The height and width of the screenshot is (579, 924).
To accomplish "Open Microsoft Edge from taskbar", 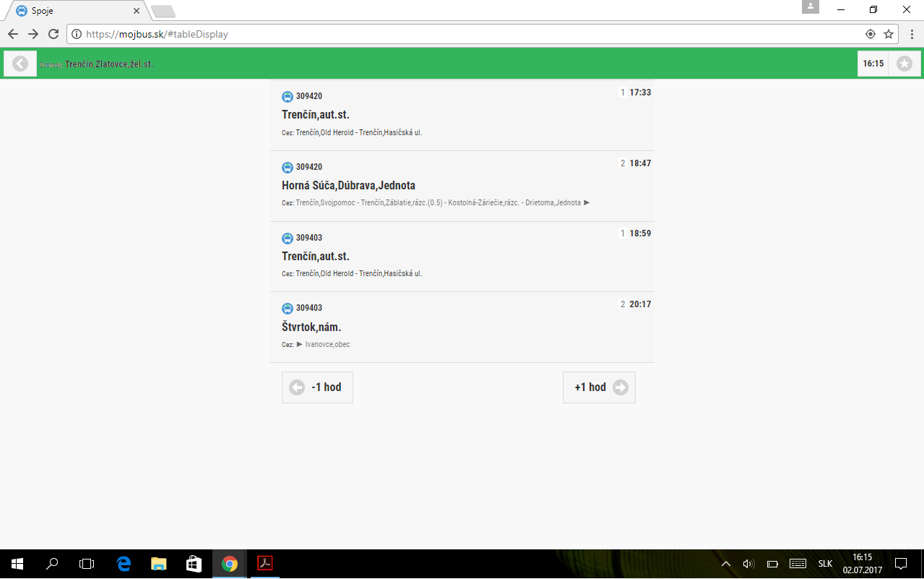I will [124, 564].
